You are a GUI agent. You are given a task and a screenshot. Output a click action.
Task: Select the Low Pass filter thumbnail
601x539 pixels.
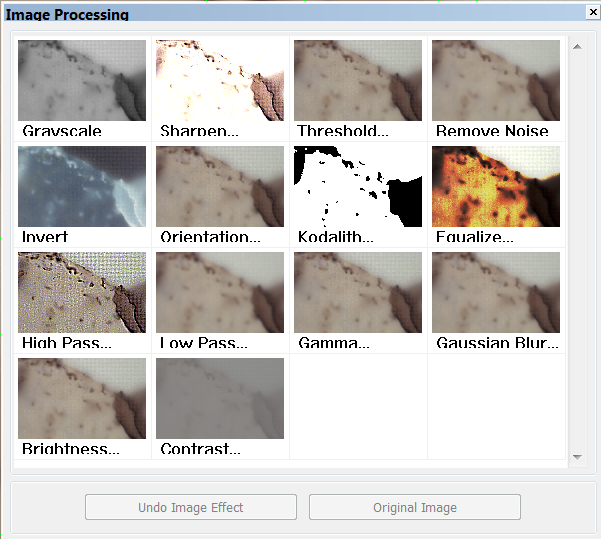pyautogui.click(x=220, y=293)
